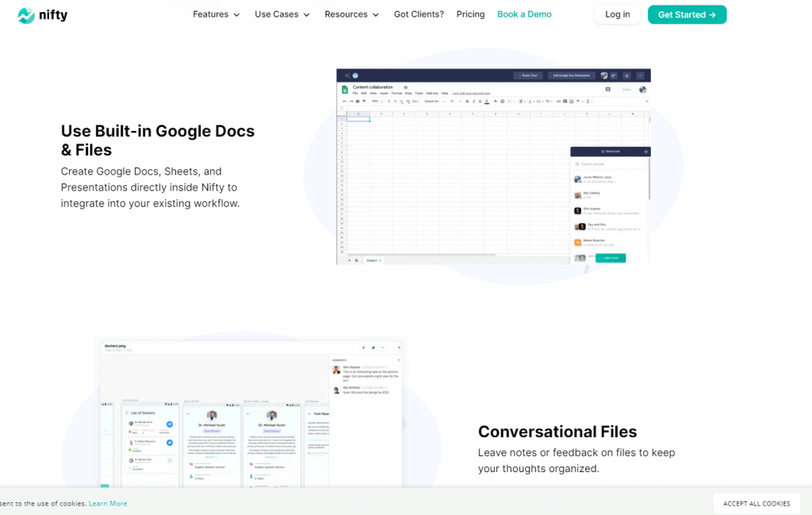Click the Get Started button

pyautogui.click(x=687, y=13)
